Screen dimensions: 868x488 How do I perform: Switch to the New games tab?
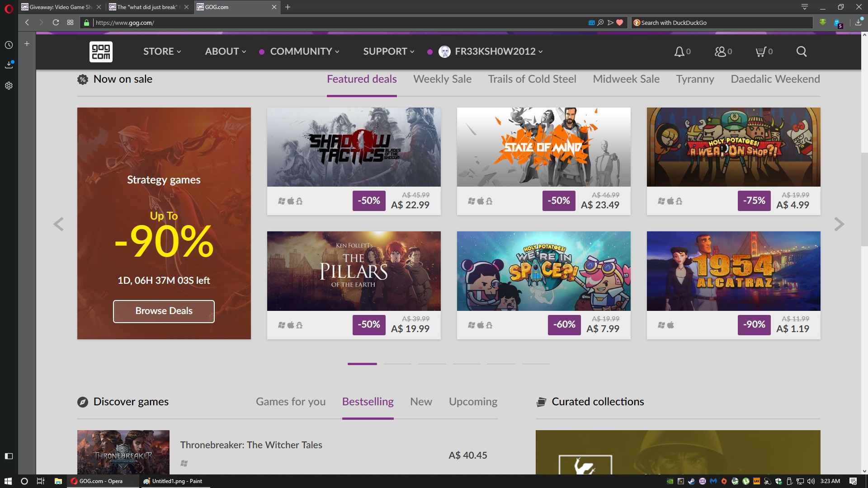[x=421, y=402]
